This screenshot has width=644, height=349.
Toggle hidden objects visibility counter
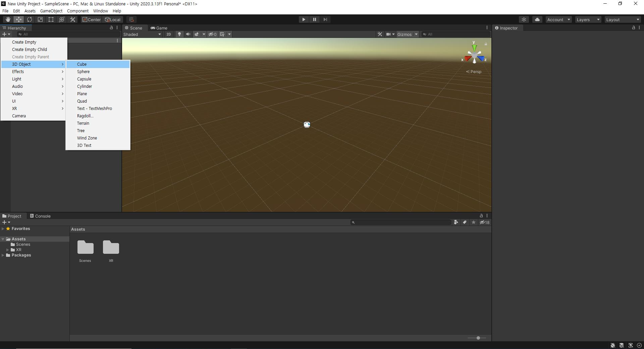pos(212,34)
